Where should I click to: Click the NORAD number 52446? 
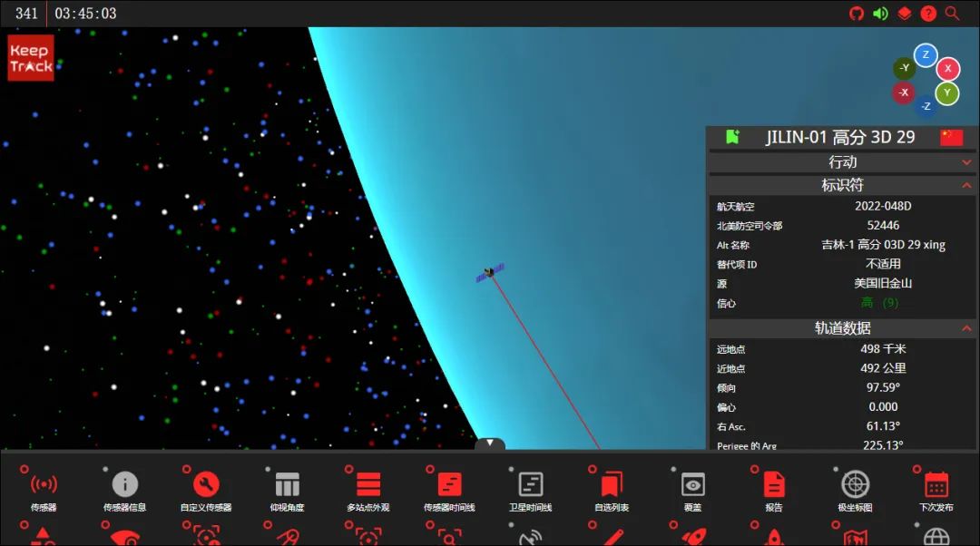click(883, 225)
